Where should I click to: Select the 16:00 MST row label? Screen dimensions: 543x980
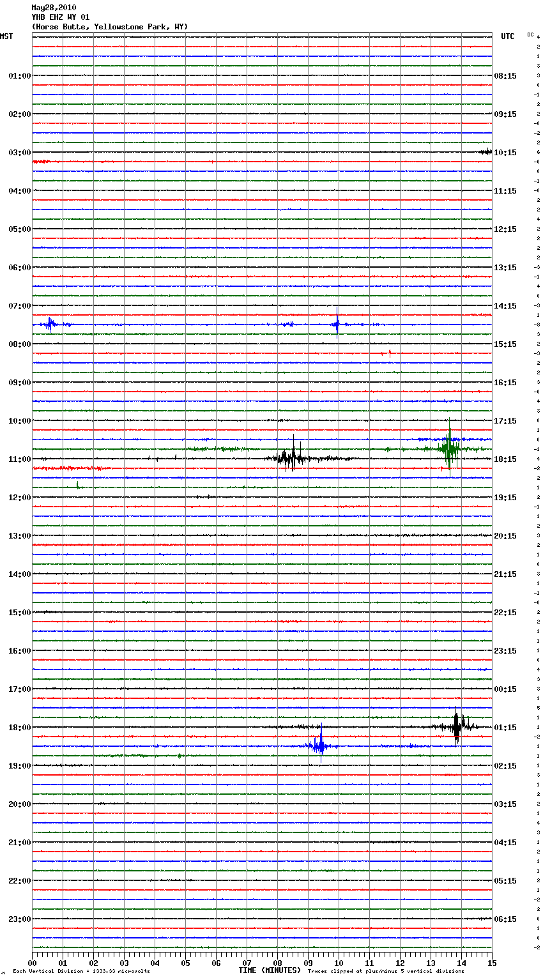pyautogui.click(x=19, y=651)
